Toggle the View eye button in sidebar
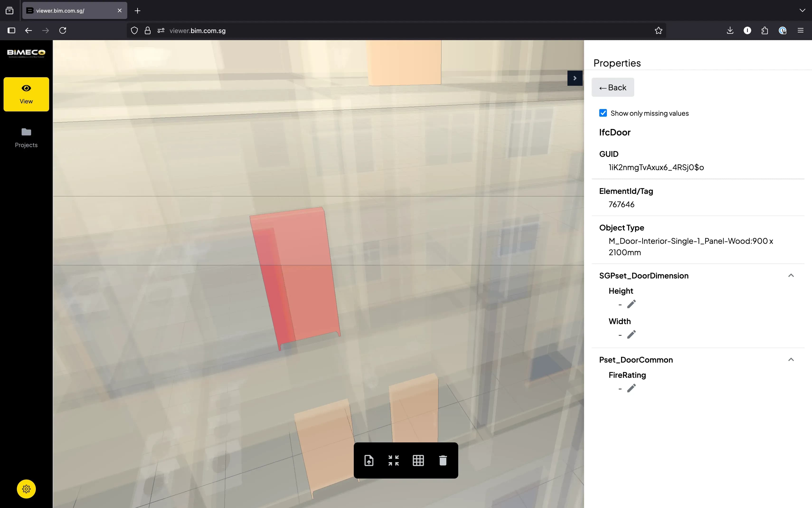This screenshot has height=508, width=812. (26, 94)
